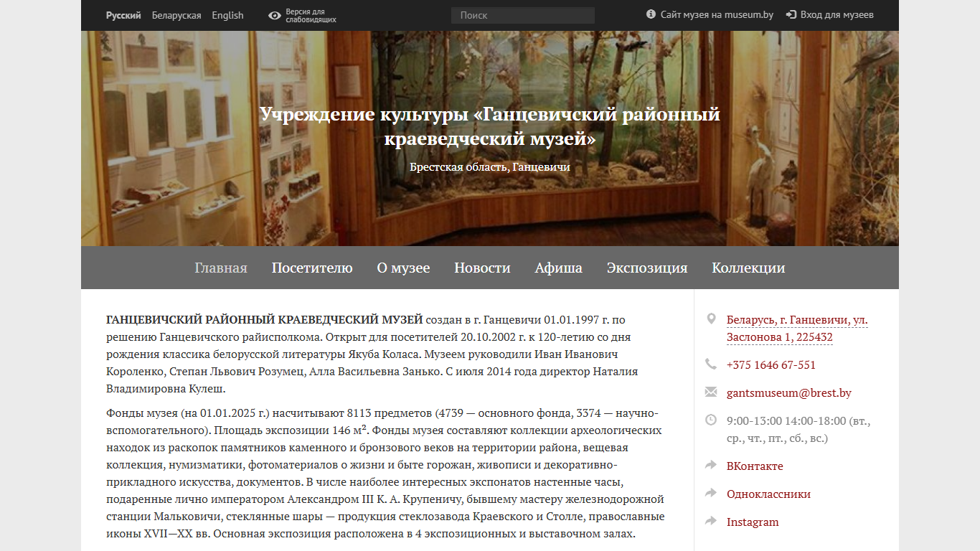Open the ВКонтакте social link
Screen dimensions: 980x551
(x=755, y=466)
